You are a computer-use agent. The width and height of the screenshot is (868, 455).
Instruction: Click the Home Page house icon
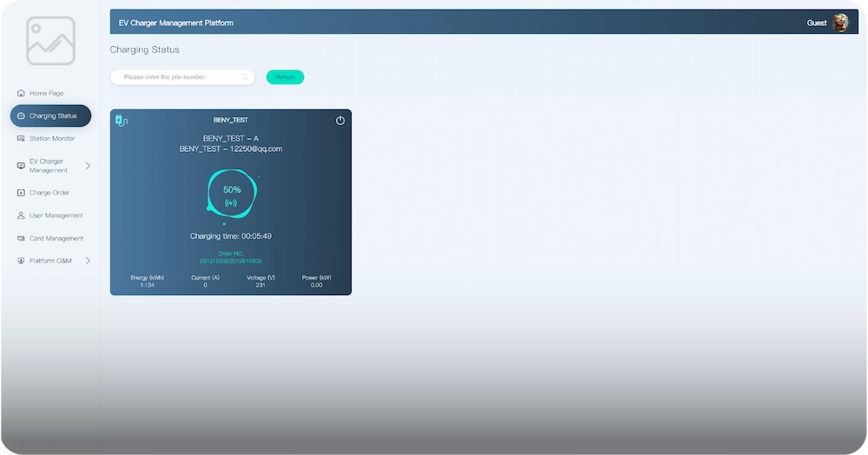pos(21,93)
